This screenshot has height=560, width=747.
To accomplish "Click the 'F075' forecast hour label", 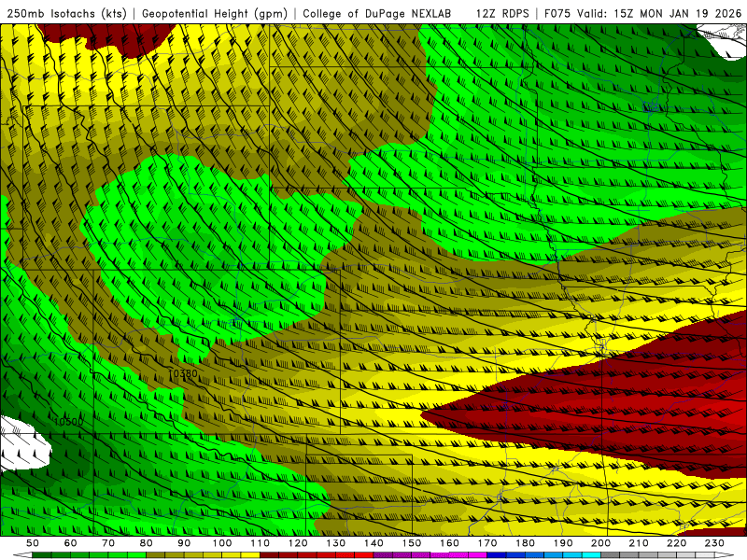I will [557, 13].
